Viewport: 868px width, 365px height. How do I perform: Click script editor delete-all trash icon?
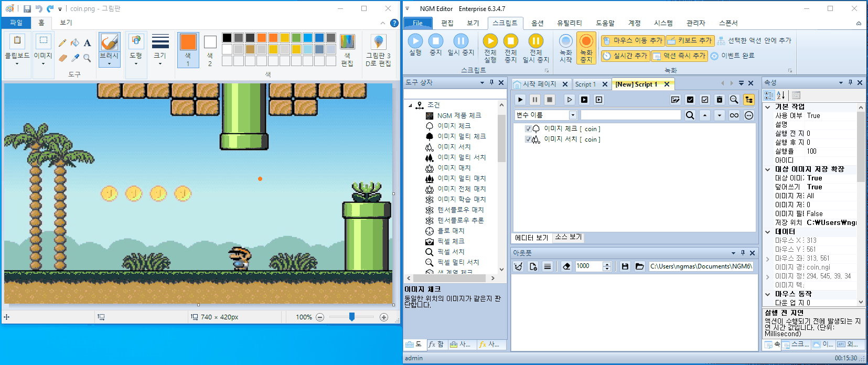(x=719, y=100)
